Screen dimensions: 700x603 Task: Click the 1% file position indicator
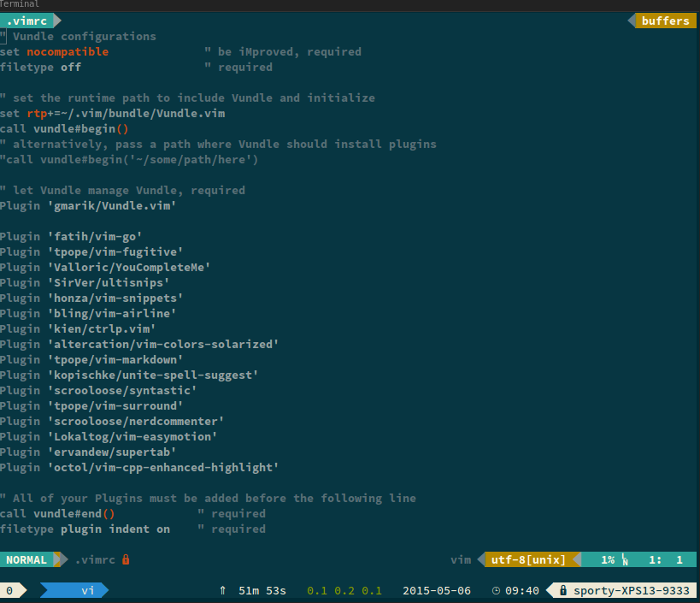click(608, 559)
